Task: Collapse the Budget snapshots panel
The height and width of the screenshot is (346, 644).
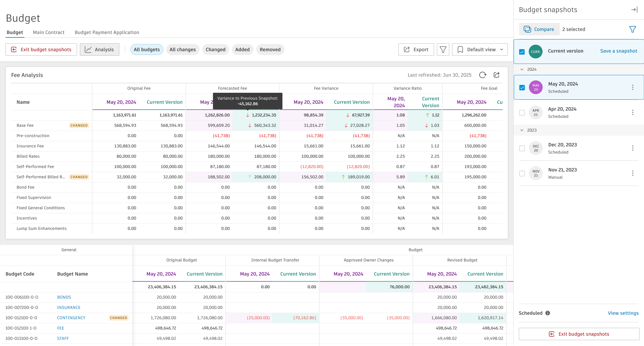Action: click(x=634, y=10)
